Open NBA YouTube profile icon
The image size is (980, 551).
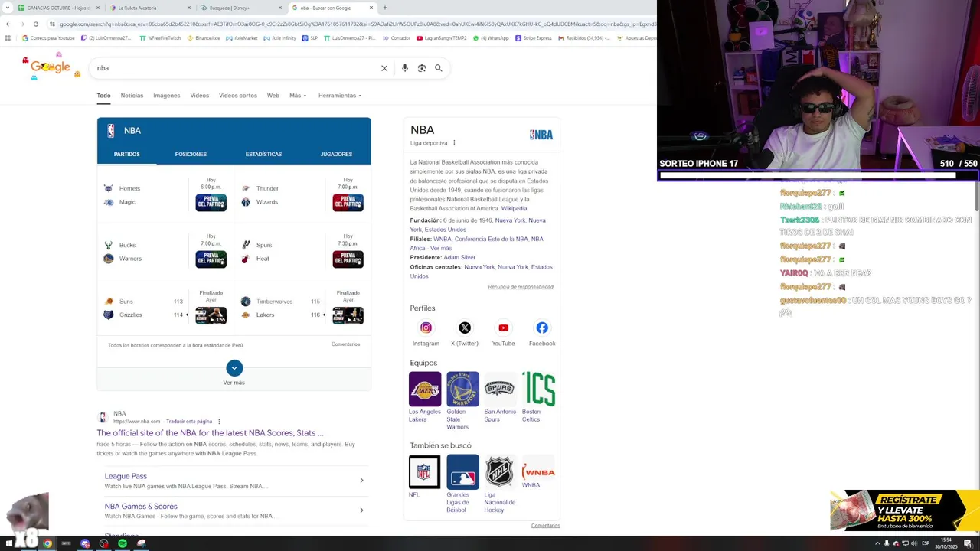pos(503,328)
